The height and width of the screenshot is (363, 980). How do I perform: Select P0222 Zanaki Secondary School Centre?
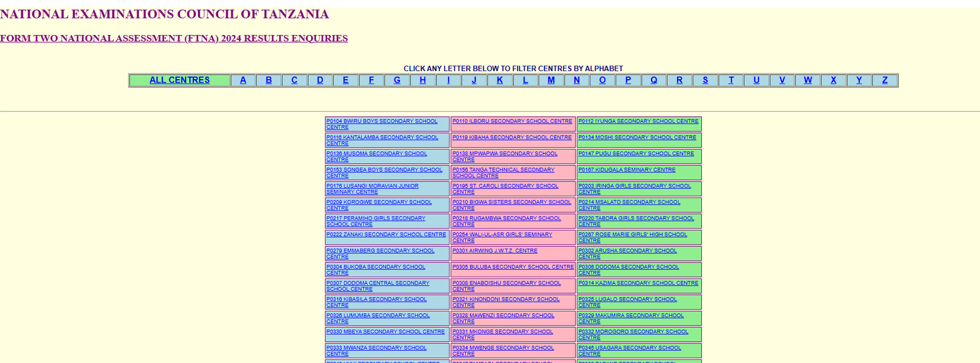[386, 235]
